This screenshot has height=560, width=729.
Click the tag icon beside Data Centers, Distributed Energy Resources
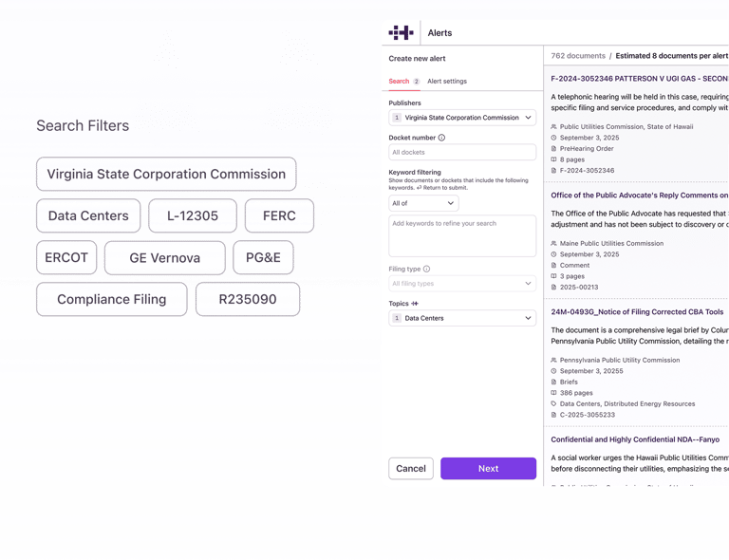coord(554,404)
